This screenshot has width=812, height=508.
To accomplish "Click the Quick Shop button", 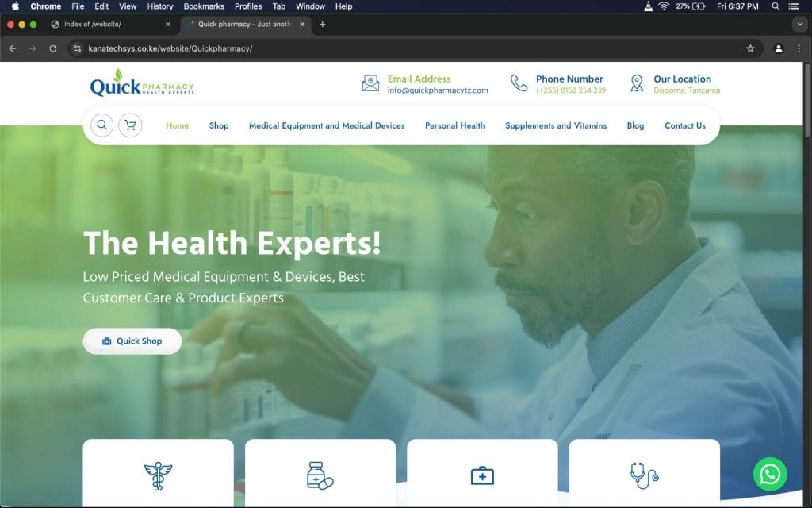I will pos(132,341).
